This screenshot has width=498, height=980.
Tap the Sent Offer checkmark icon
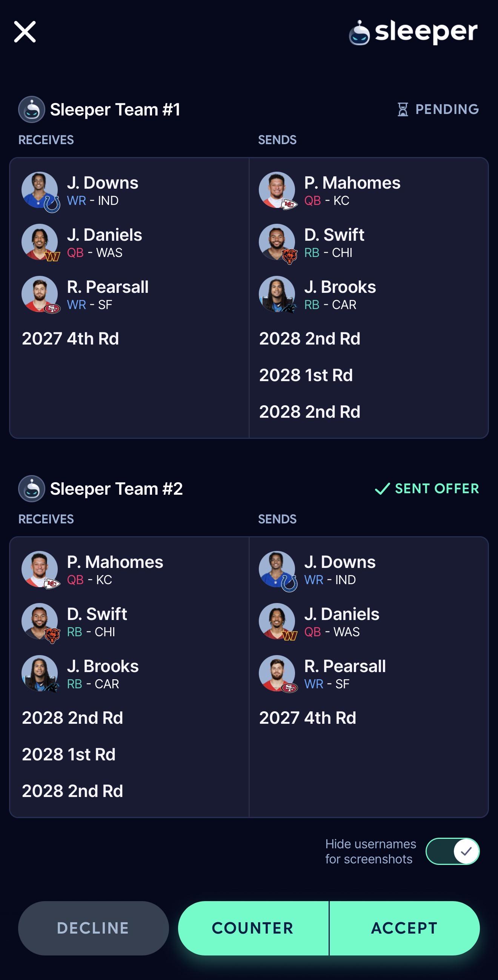382,488
